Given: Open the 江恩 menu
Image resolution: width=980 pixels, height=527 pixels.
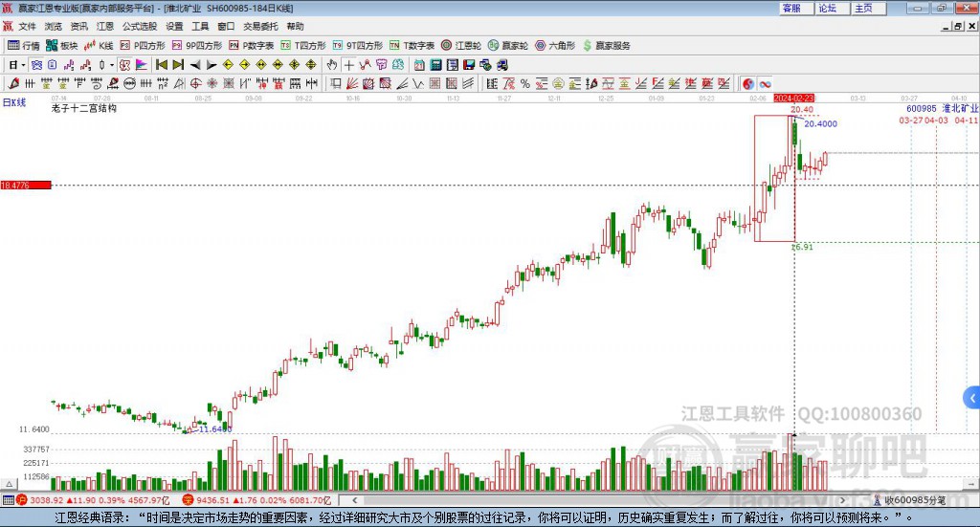Looking at the screenshot, I should [105, 26].
